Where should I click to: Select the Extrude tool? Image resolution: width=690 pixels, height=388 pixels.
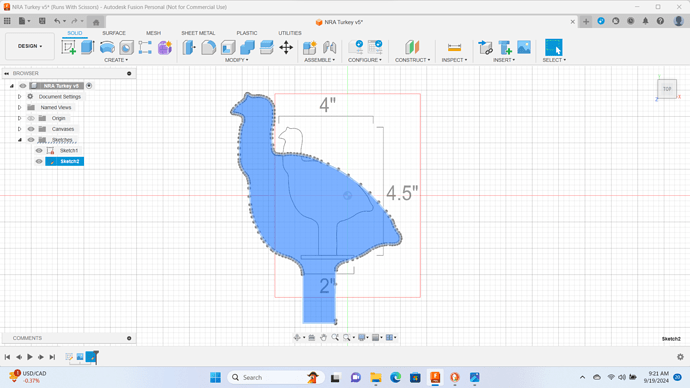point(88,47)
